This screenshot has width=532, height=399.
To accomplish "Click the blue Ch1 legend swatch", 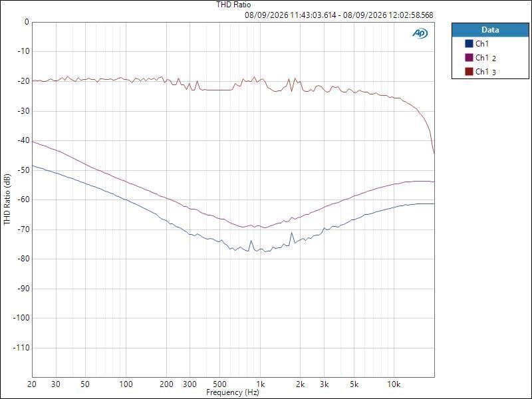I will (x=469, y=43).
